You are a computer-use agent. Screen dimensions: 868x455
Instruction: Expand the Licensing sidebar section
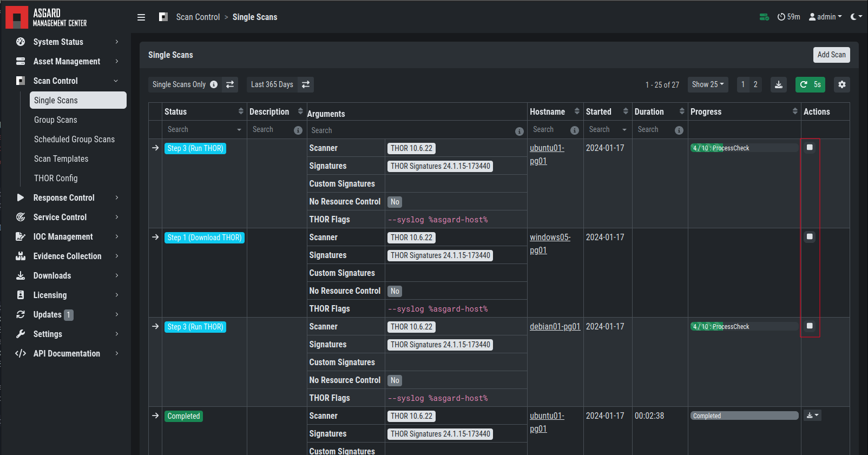(x=116, y=295)
